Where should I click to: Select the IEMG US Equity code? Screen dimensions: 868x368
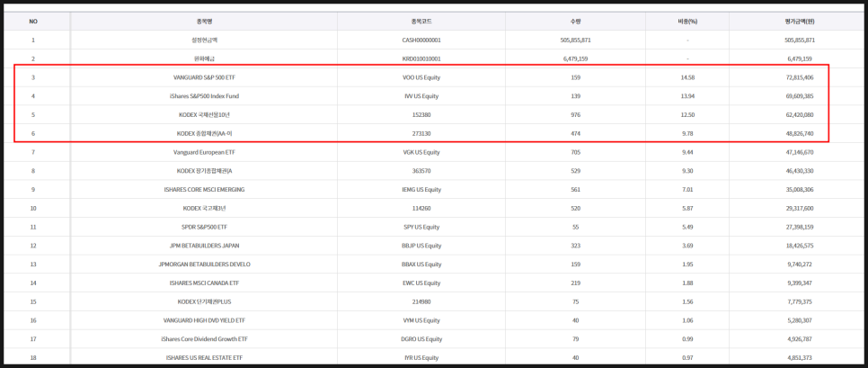click(x=421, y=190)
